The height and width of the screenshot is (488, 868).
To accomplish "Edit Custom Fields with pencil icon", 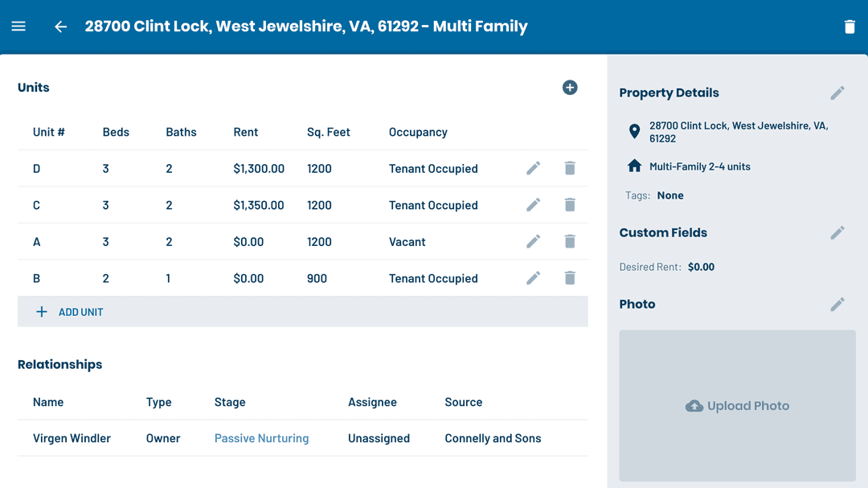I will click(x=837, y=232).
